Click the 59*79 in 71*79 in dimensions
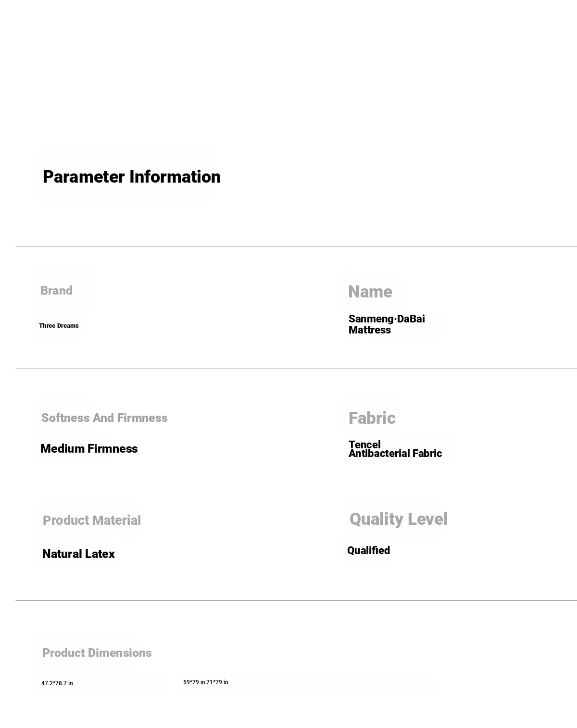 coord(206,682)
